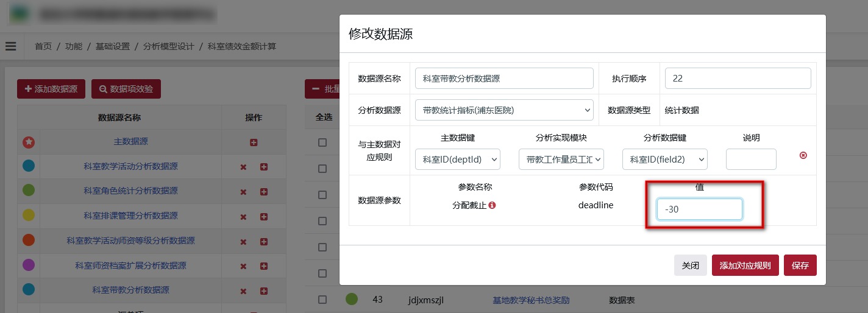Open the 科室角色统计分析数据源 link
Screen dimensions: 868x313
131,191
